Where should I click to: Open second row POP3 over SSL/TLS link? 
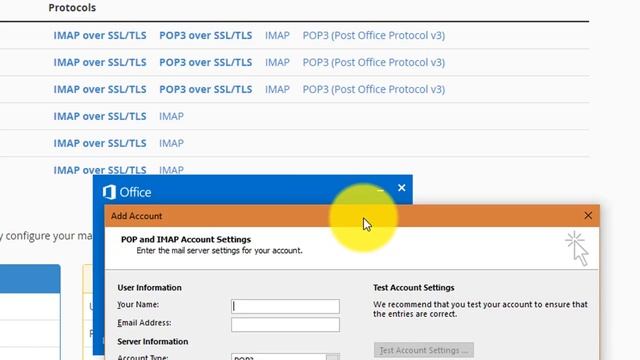click(x=205, y=62)
